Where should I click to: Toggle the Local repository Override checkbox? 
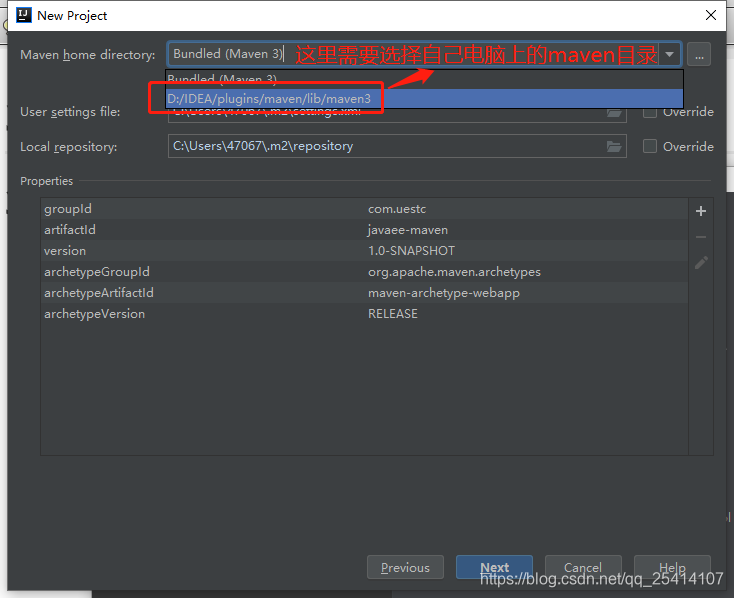point(650,147)
